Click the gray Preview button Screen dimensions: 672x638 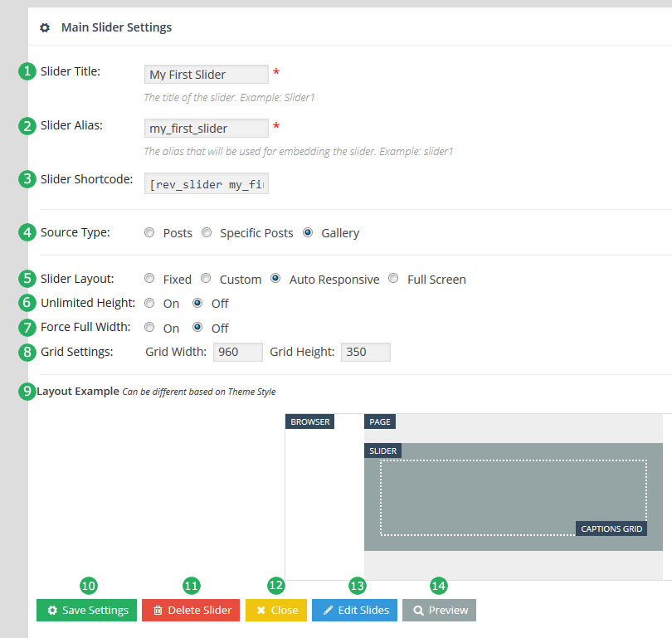pos(439,611)
